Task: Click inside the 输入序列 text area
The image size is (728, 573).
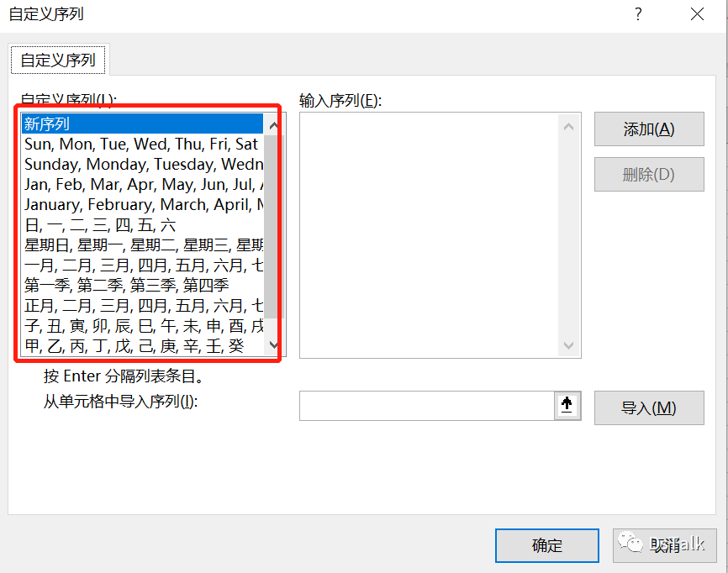Action: point(429,235)
